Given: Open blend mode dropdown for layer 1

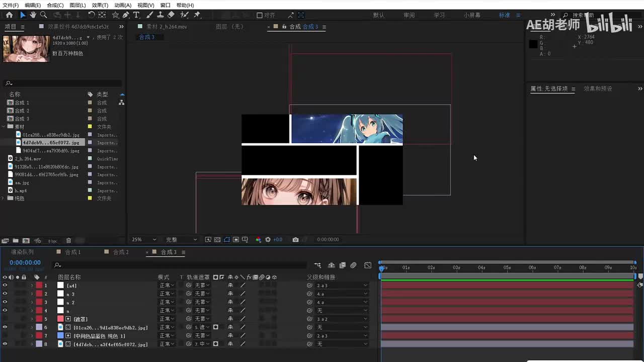Looking at the screenshot, I should 167,286.
